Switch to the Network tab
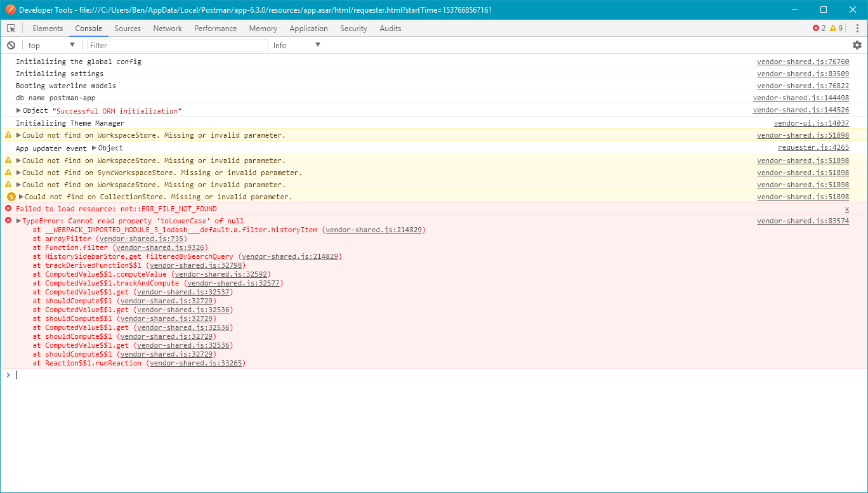This screenshot has height=493, width=868. click(x=167, y=28)
